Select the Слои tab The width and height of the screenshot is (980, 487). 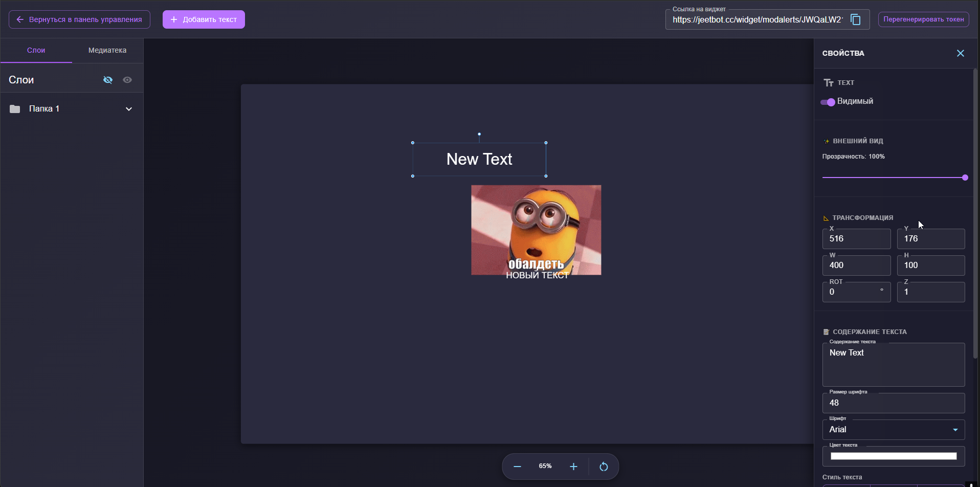[x=36, y=50]
